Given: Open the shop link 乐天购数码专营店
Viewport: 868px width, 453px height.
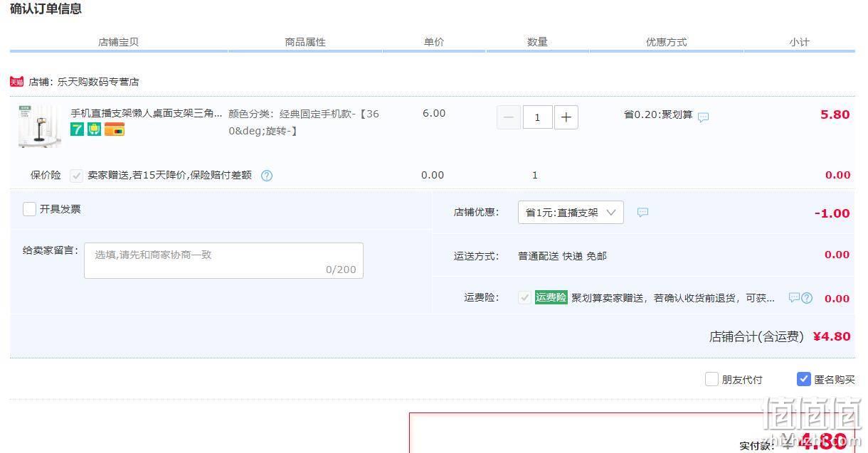Looking at the screenshot, I should [98, 82].
